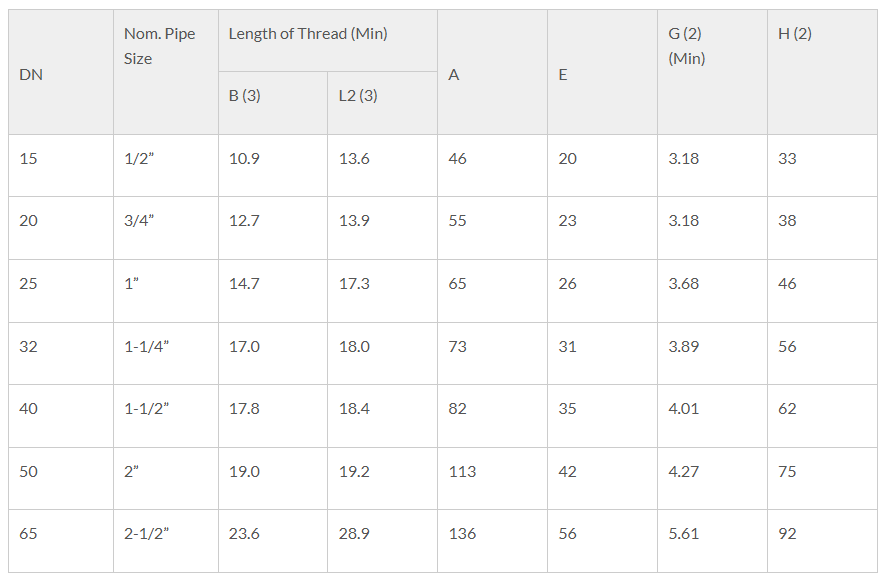Click the 3/4" pipe size cell

click(x=166, y=228)
